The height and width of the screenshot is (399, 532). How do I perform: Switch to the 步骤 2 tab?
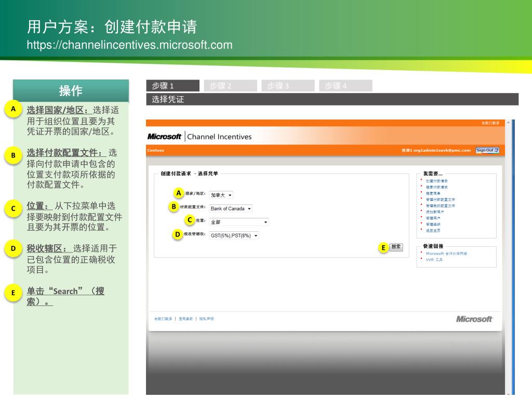(230, 86)
